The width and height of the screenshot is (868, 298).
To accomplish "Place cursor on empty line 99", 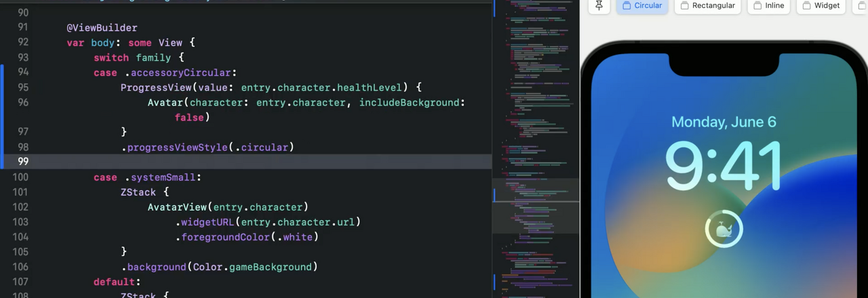I will point(245,161).
